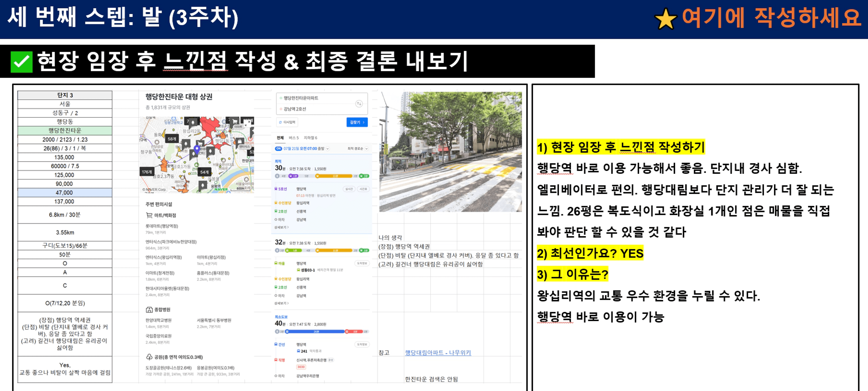Click the 실시간 button for 행당역
Viewport: 868px width, 391px height.
tap(349, 189)
